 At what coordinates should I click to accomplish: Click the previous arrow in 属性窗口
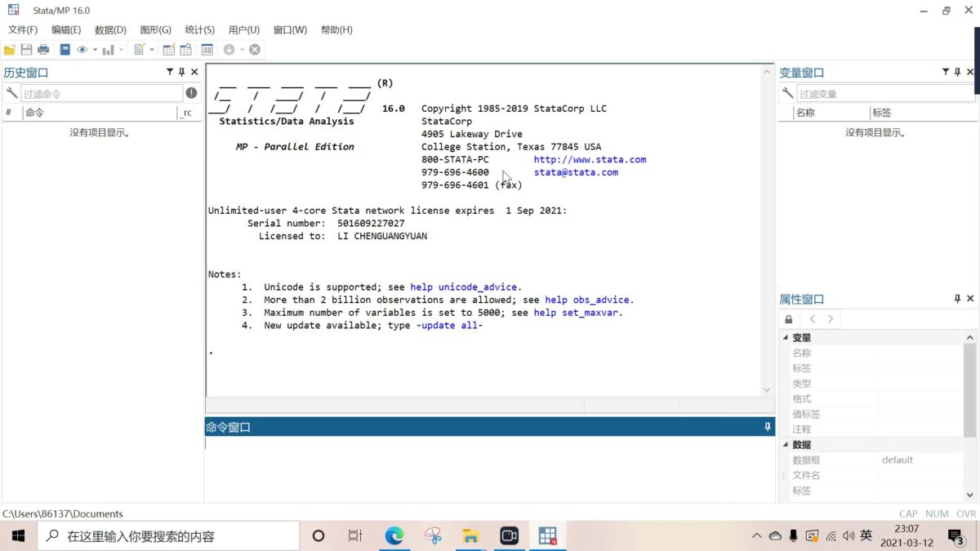click(x=813, y=319)
